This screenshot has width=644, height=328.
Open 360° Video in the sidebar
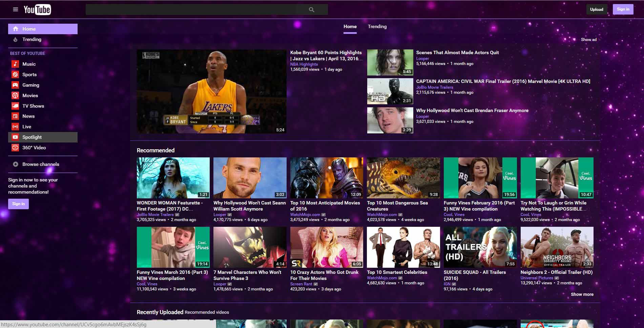(x=43, y=148)
